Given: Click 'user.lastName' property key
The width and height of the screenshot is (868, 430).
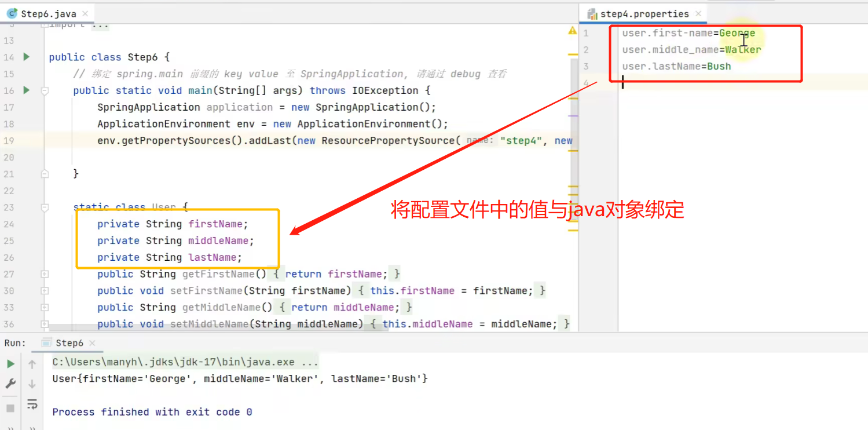Looking at the screenshot, I should 662,66.
